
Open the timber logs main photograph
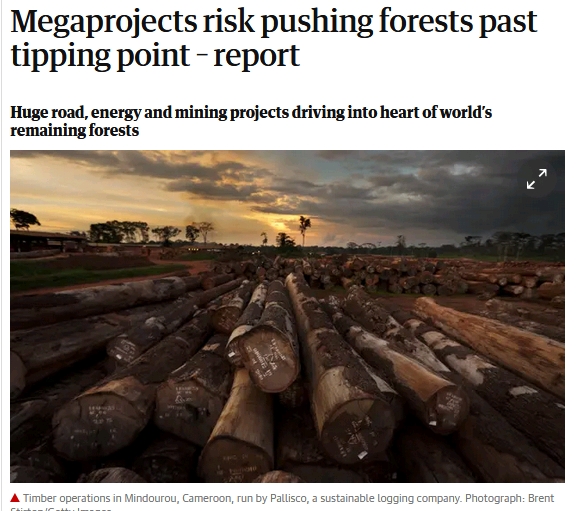click(287, 316)
